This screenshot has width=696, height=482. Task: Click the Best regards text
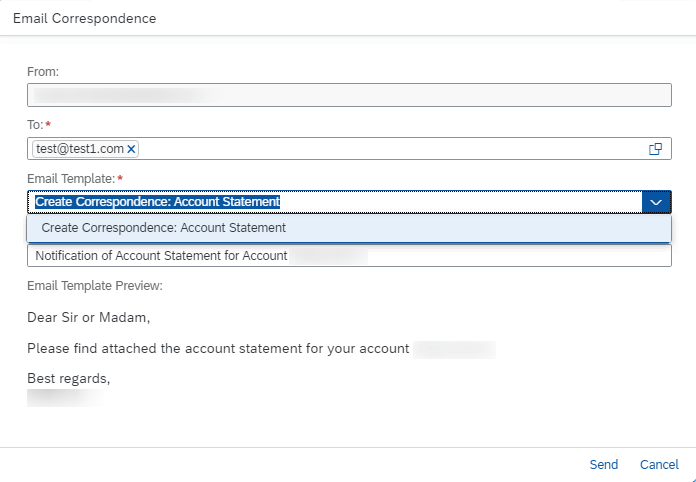point(68,379)
